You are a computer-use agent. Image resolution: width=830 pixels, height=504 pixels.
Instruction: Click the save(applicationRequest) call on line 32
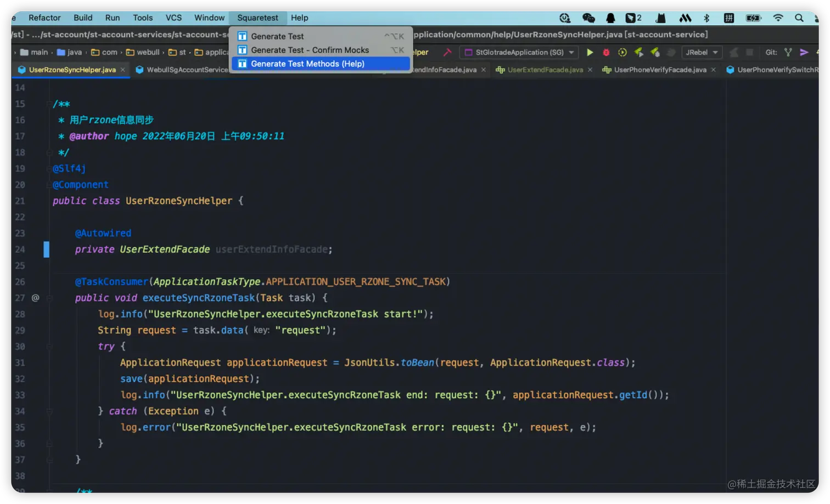(x=188, y=379)
